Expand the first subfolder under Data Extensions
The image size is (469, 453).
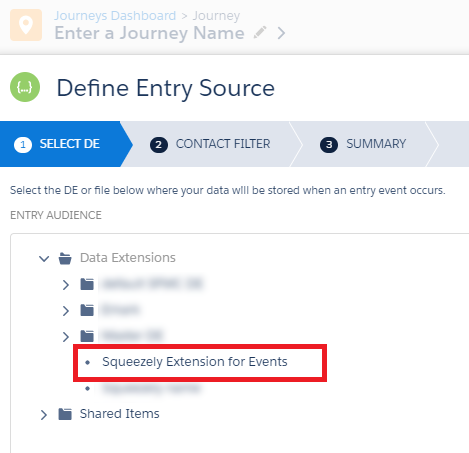66,285
